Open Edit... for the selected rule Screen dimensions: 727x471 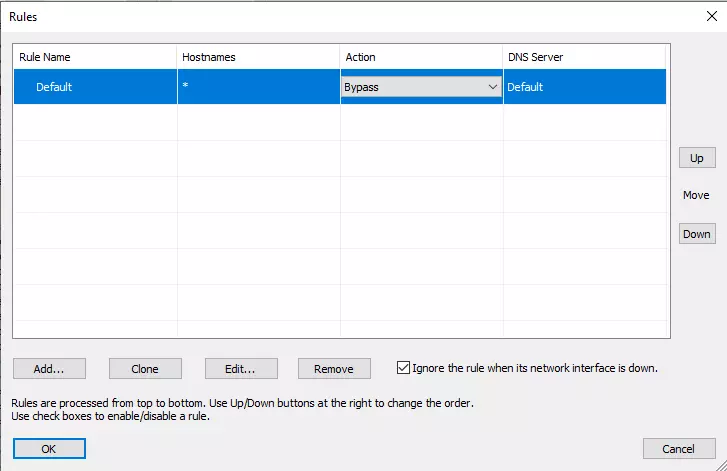click(x=240, y=369)
